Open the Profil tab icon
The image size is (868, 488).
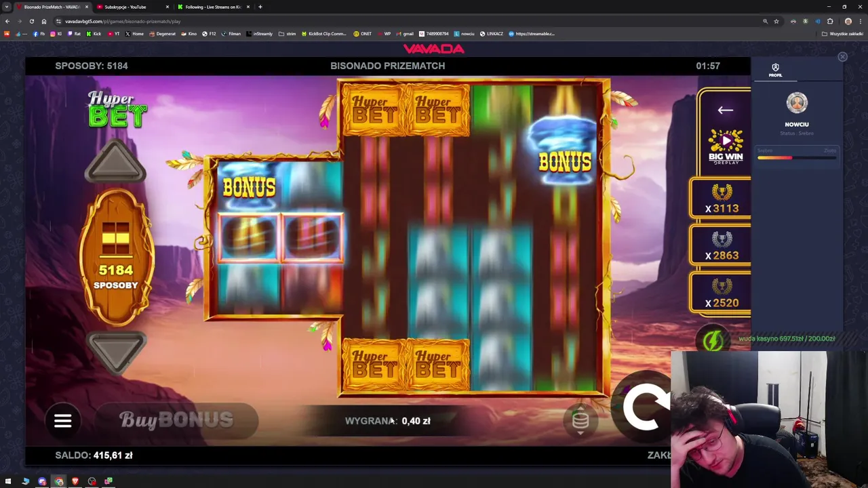pos(775,70)
